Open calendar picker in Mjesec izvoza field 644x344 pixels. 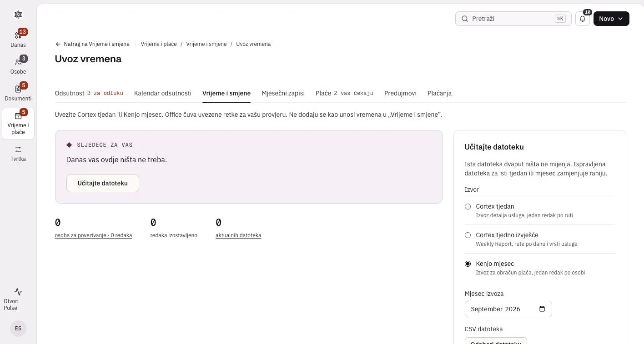pos(542,309)
